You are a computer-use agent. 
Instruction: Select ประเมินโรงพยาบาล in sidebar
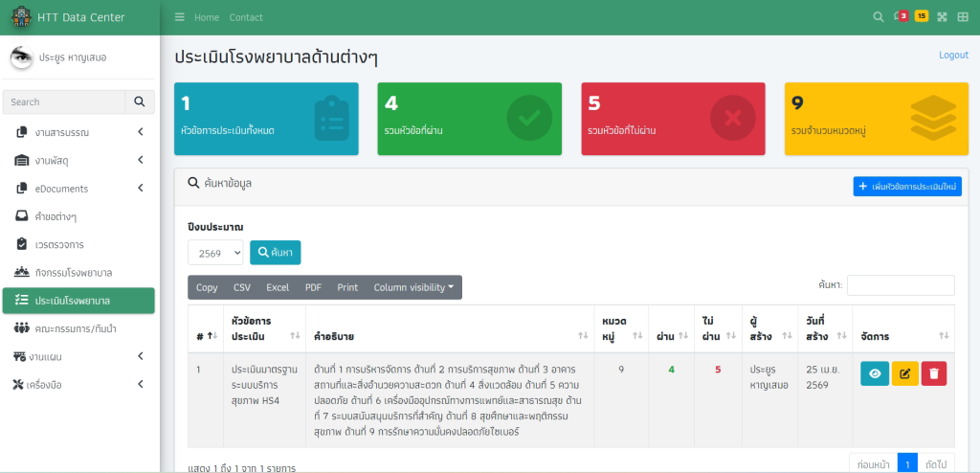coord(78,301)
